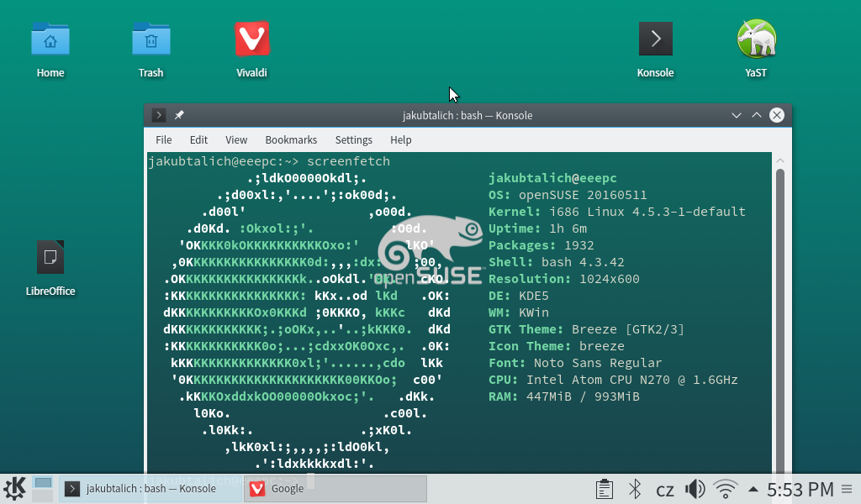Minimize the Konsole window
861x504 pixels.
pos(737,115)
